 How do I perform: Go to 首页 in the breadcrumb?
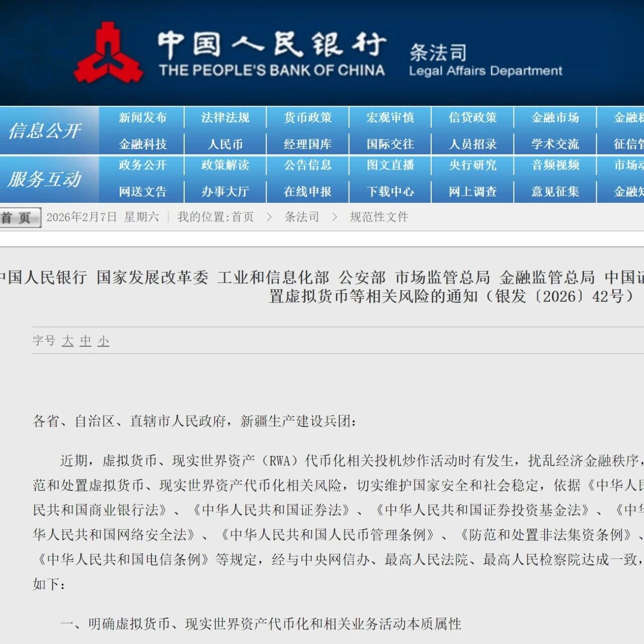(x=243, y=217)
